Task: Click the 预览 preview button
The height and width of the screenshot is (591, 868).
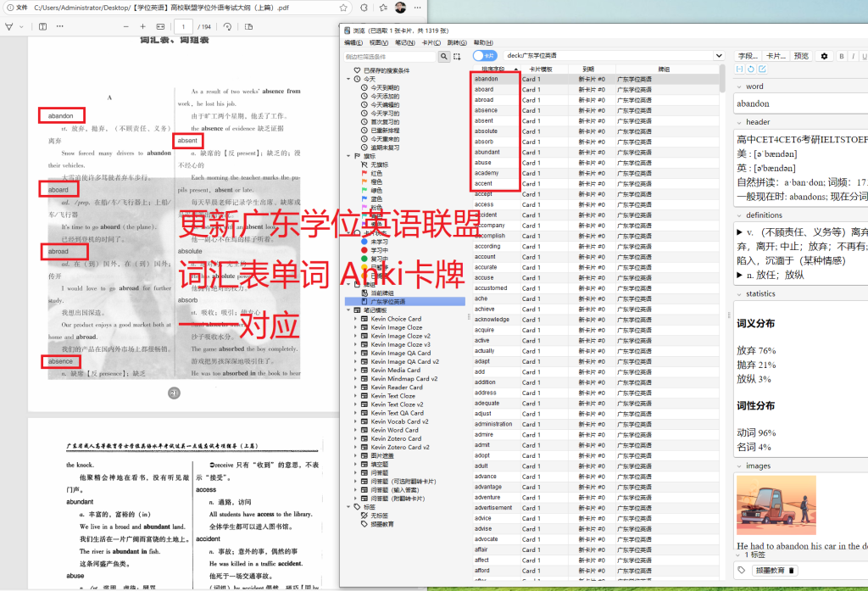Action: click(801, 56)
